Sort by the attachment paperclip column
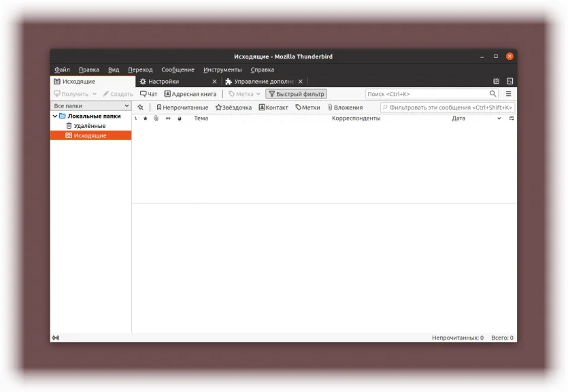The image size is (568, 392). (156, 118)
